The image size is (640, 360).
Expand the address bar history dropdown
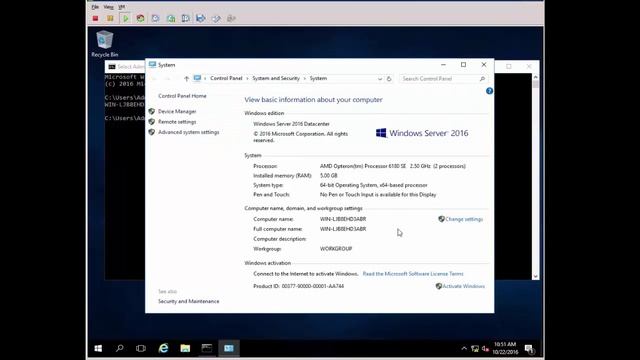[380, 78]
